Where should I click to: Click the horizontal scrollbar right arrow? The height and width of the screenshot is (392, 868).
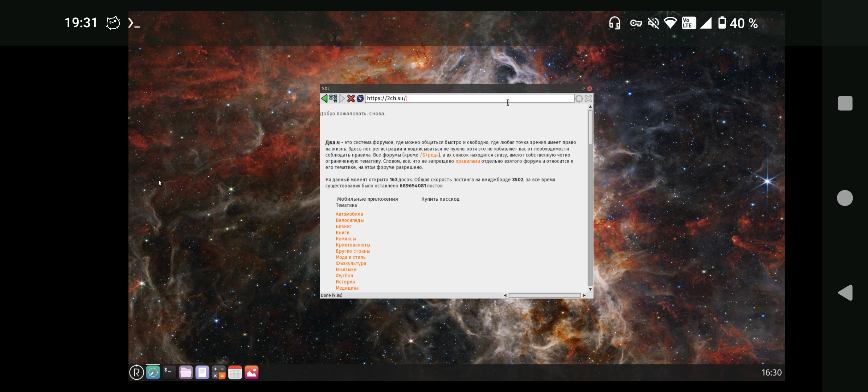click(584, 295)
